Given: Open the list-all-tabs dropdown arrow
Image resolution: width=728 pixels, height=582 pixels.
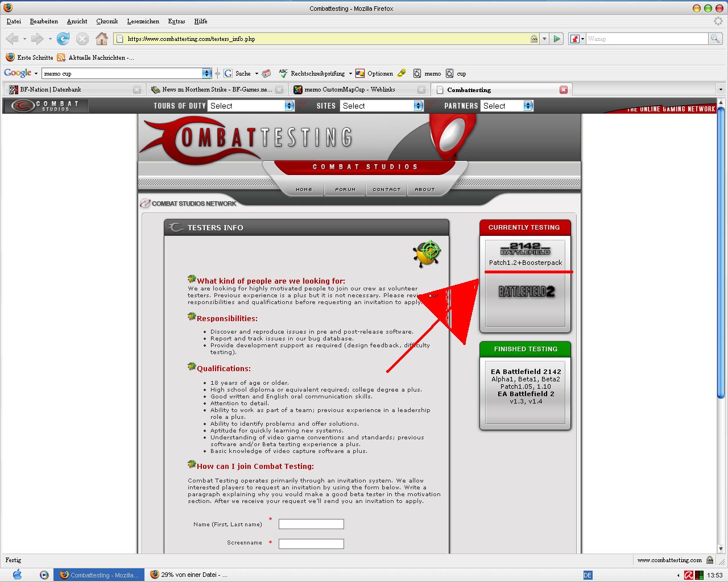Looking at the screenshot, I should [x=721, y=90].
